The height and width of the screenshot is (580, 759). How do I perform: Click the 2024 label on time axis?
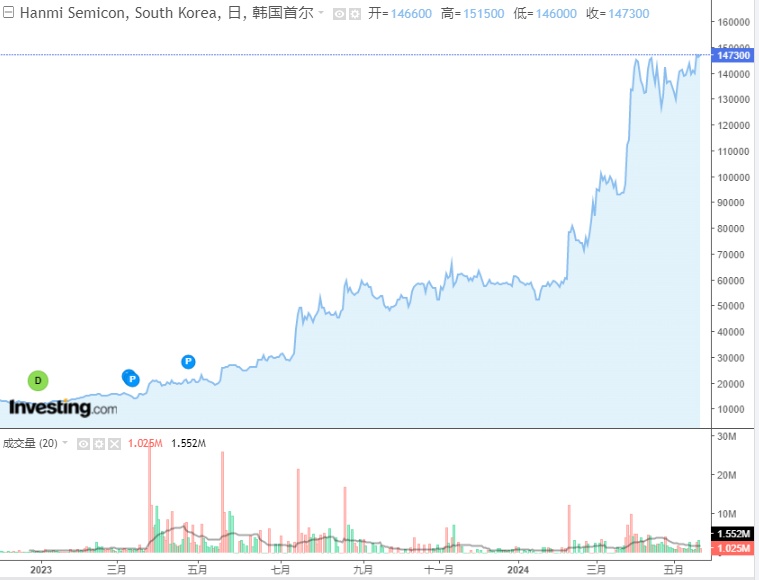coord(518,569)
